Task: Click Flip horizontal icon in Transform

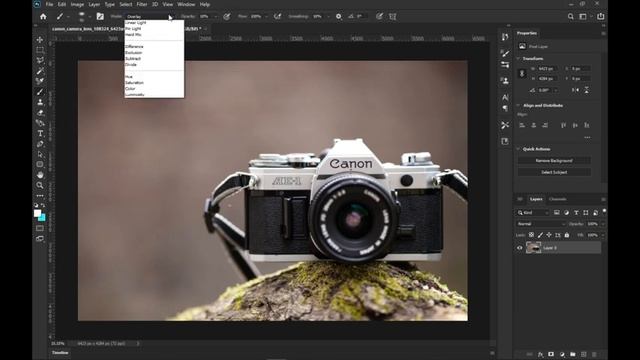Action: pyautogui.click(x=576, y=90)
